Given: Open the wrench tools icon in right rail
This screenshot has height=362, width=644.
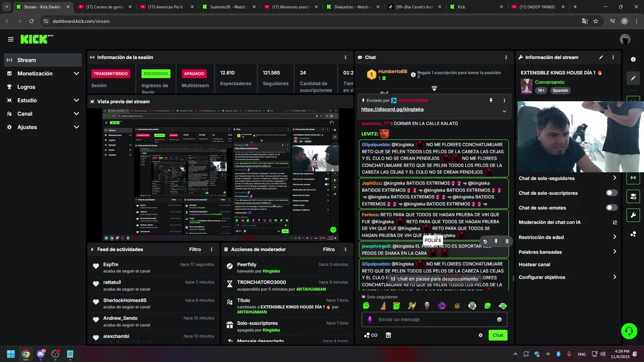Looking at the screenshot, I should [633, 215].
